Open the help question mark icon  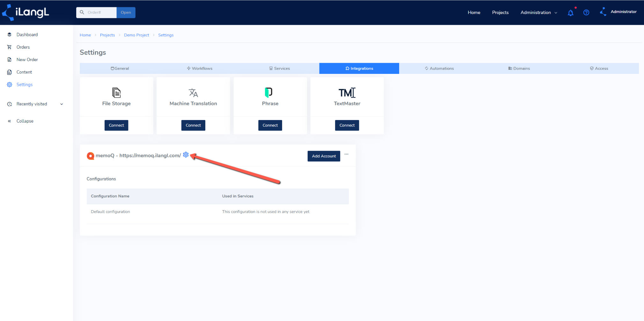click(586, 12)
